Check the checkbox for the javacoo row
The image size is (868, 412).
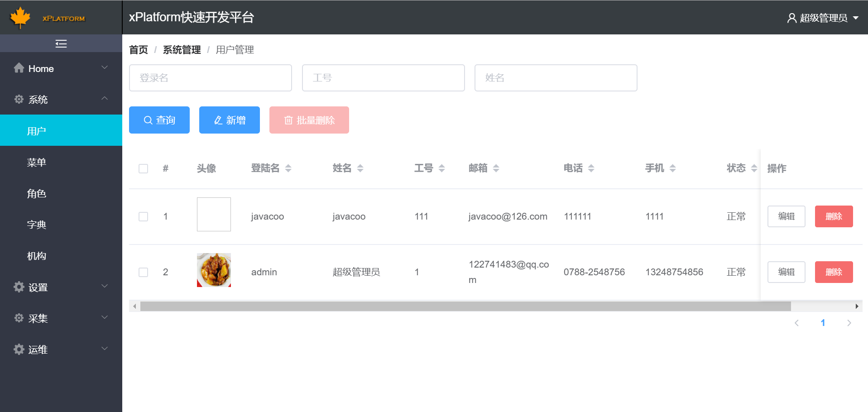coord(144,216)
